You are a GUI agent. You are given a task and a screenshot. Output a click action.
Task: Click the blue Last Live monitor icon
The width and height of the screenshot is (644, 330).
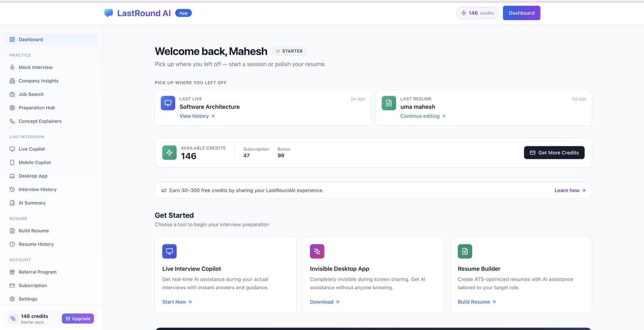(168, 103)
